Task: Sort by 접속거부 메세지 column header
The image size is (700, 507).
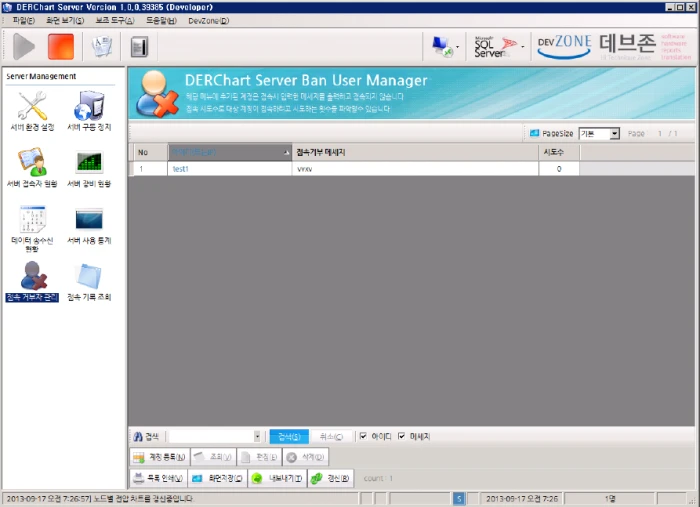Action: (x=415, y=152)
